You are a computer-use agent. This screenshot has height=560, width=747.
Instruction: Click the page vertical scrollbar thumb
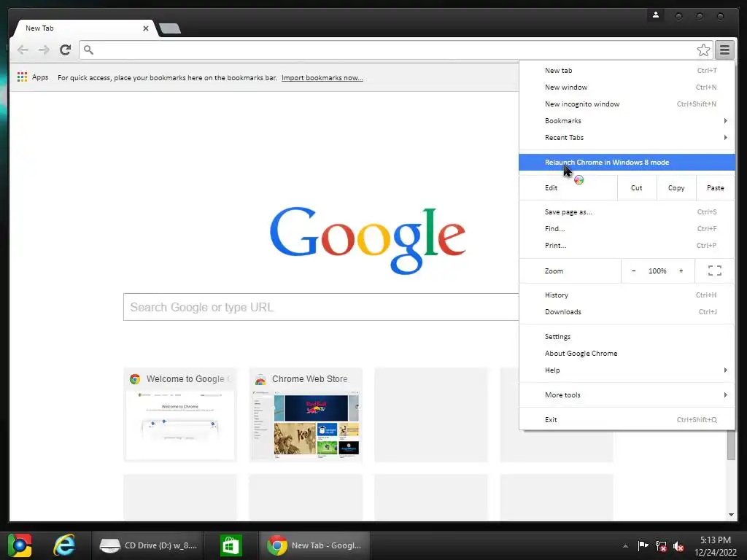tap(731, 445)
